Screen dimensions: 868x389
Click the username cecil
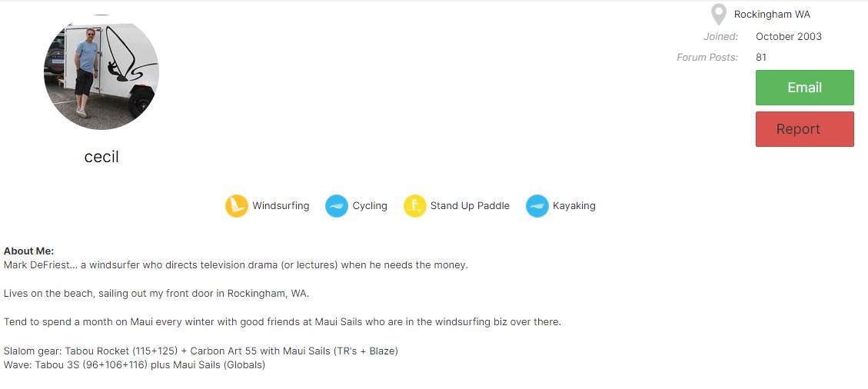click(x=101, y=157)
